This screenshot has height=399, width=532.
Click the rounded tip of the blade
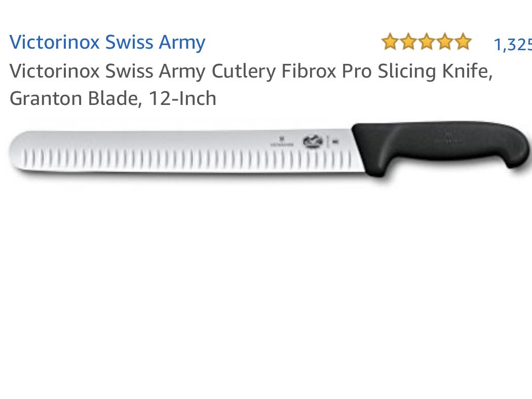tap(18, 151)
